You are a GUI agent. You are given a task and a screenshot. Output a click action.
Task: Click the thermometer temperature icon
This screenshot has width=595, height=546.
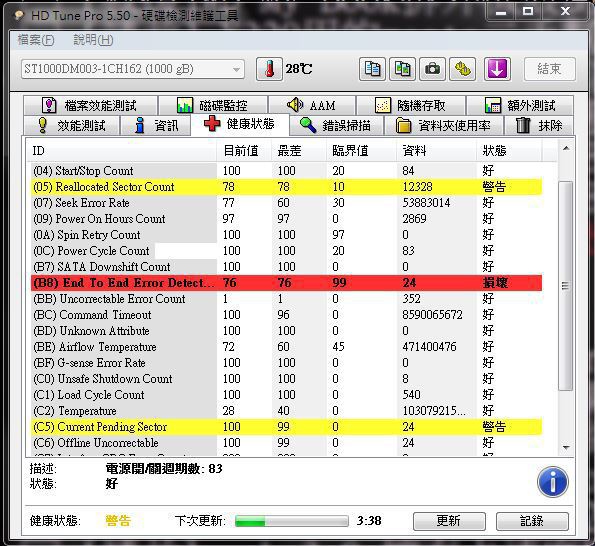[269, 69]
